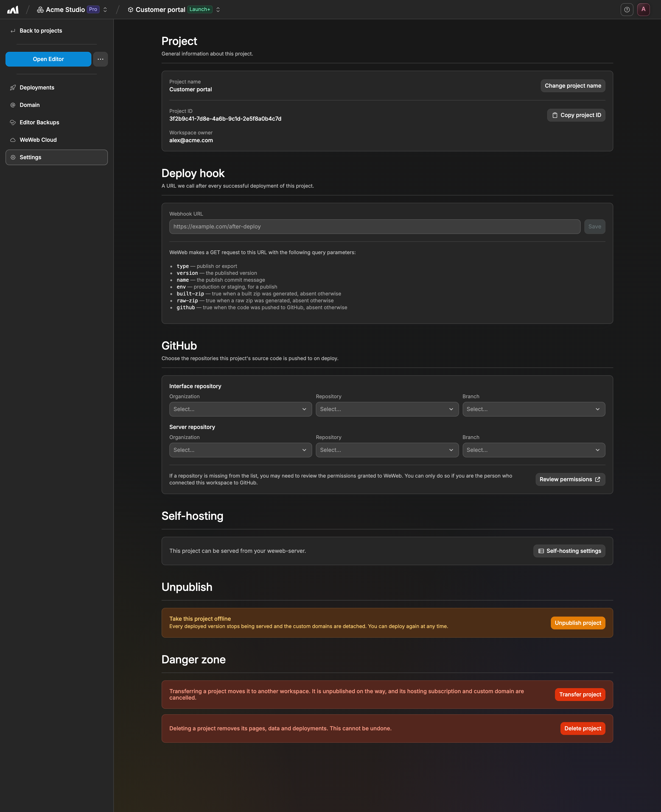Open Interface repository Repository dropdown
The height and width of the screenshot is (812, 661).
(x=387, y=409)
